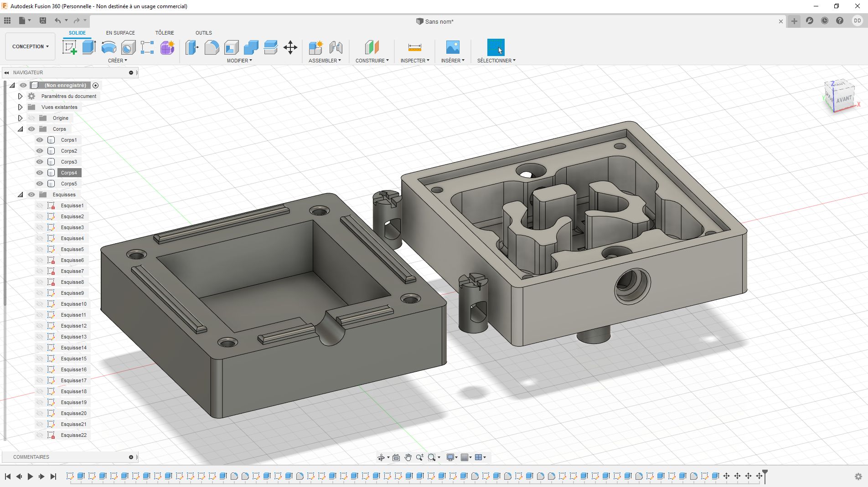The image size is (868, 487).
Task: Click the Save icon in title toolbar
Action: tap(43, 21)
